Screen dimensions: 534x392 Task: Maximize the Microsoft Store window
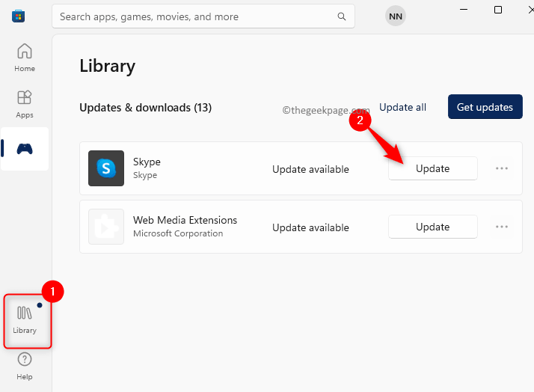coord(498,10)
